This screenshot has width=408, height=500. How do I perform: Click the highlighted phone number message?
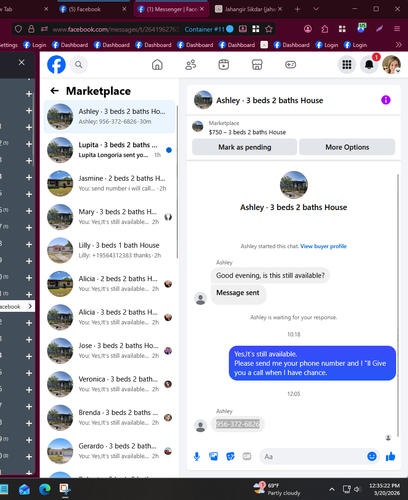238,424
